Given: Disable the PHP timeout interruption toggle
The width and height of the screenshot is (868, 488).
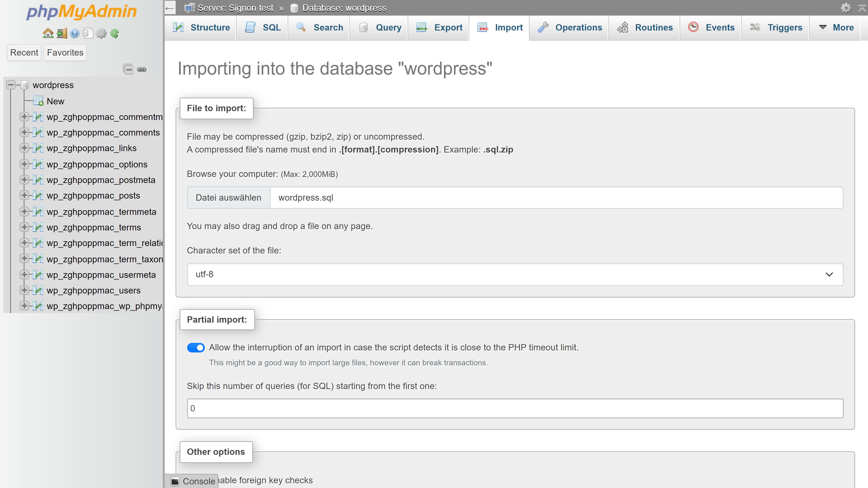Looking at the screenshot, I should [x=196, y=347].
